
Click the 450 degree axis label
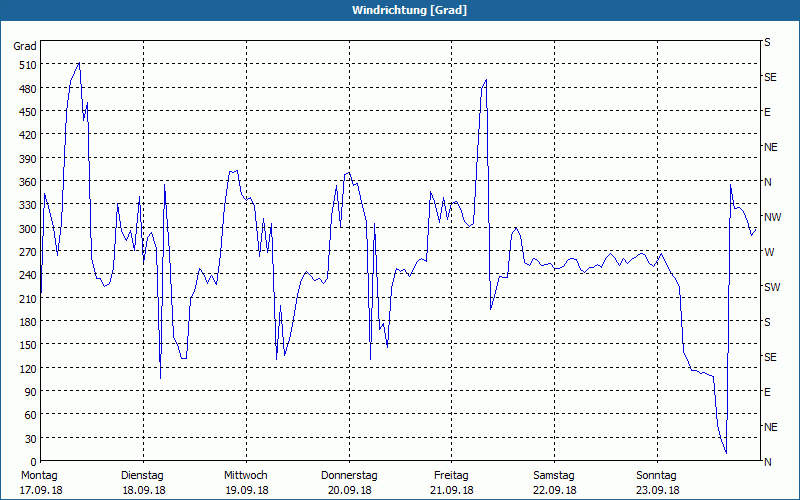pyautogui.click(x=28, y=112)
